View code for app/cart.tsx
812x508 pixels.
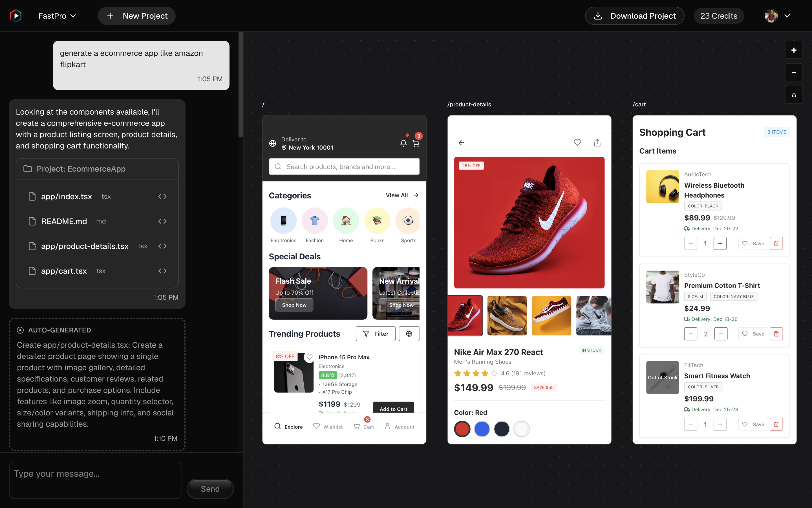pyautogui.click(x=162, y=271)
